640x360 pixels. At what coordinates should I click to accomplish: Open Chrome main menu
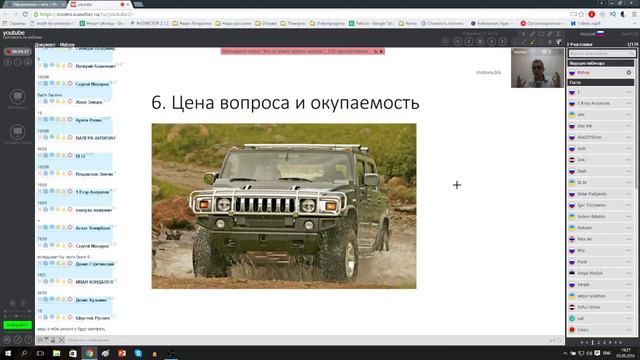click(634, 14)
